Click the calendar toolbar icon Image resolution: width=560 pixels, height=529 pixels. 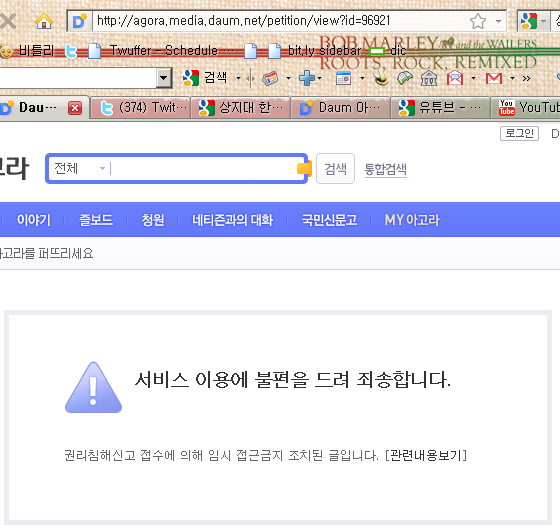click(x=344, y=78)
